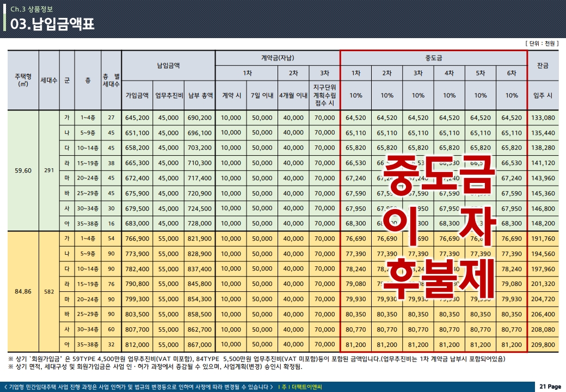Click the 가입금액 value '766,900'
The image size is (566, 392).
(x=137, y=238)
